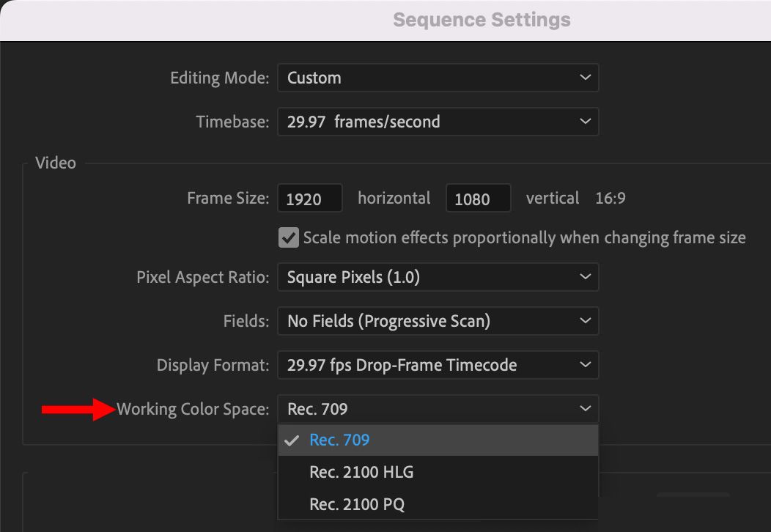Choose Rec. 2100 PQ color space
This screenshot has width=771, height=532.
438,504
